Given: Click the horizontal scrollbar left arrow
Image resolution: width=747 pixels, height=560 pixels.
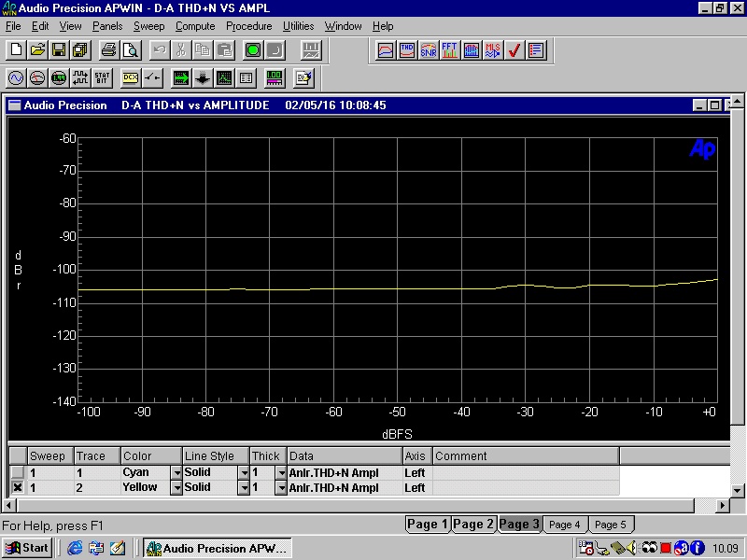Looking at the screenshot, I should (9, 505).
